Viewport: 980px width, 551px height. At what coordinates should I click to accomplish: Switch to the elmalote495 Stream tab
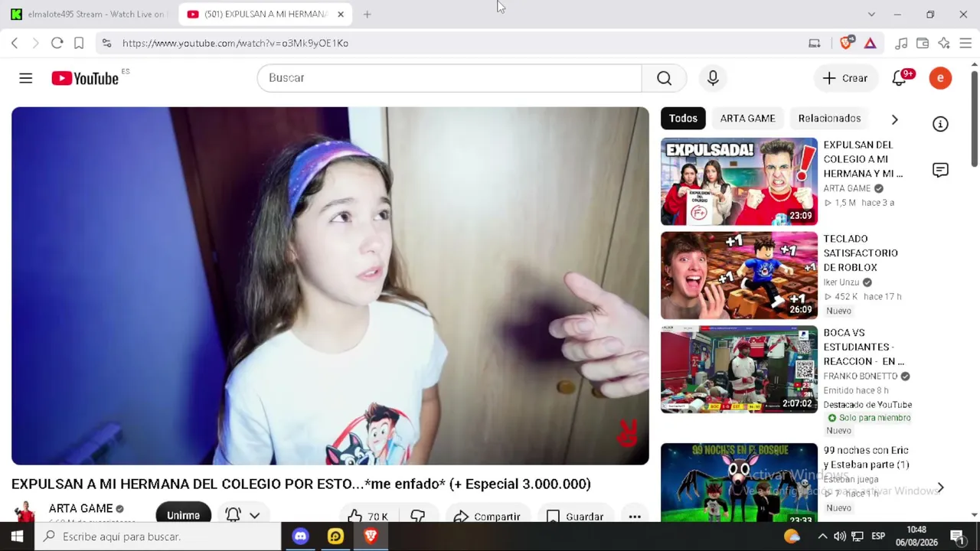tap(89, 14)
